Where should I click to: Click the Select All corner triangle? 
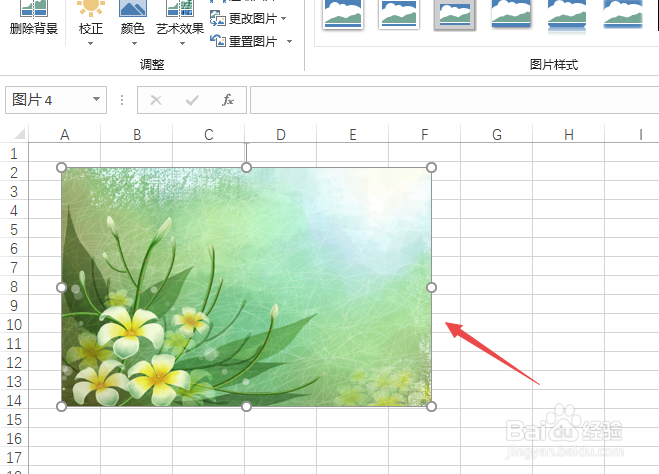coord(19,134)
